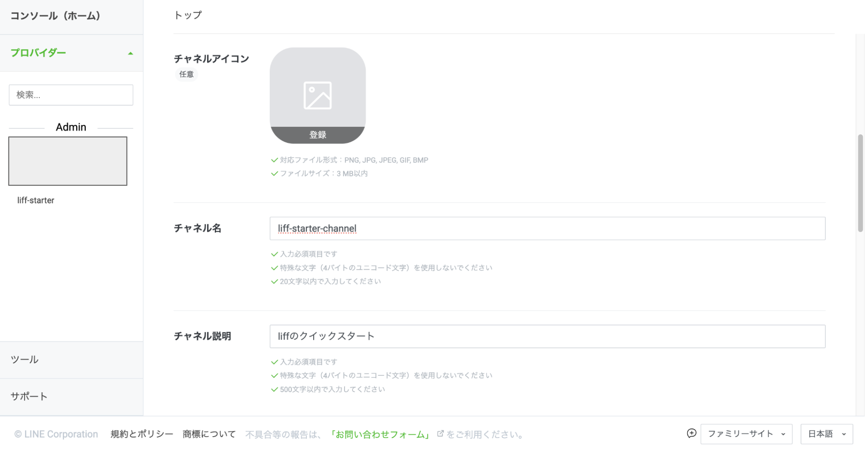Open the 日本語 language selector
The width and height of the screenshot is (868, 455).
[826, 434]
